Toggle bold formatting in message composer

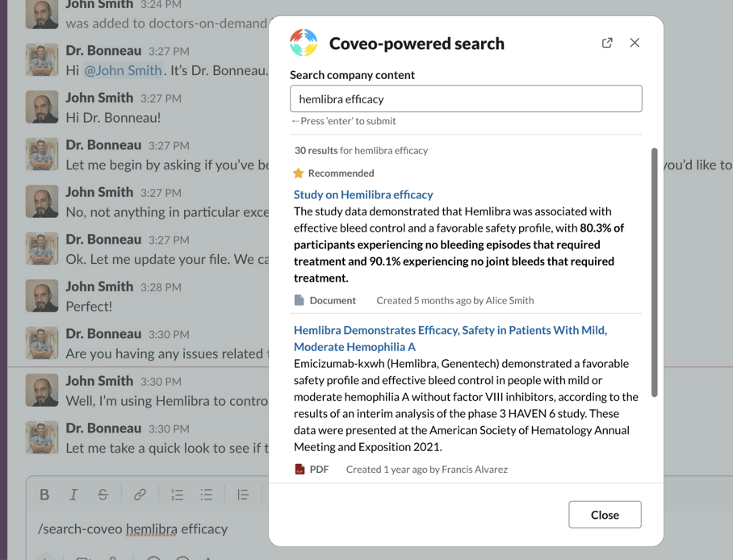(x=44, y=495)
